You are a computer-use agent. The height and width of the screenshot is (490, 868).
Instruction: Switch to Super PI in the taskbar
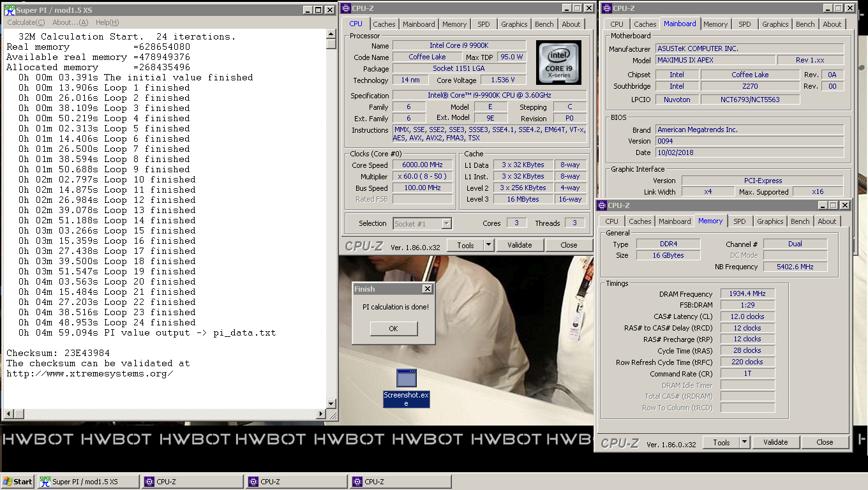click(87, 482)
